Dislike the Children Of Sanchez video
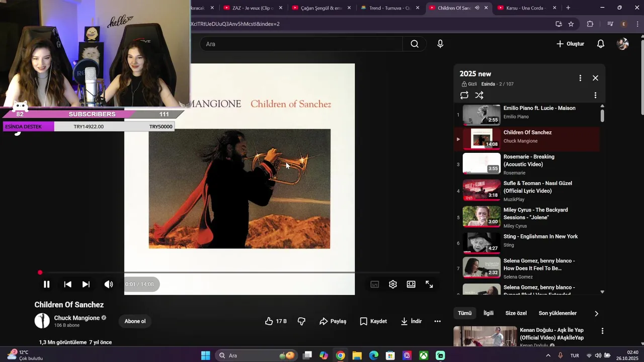The image size is (644, 362). pos(301,321)
